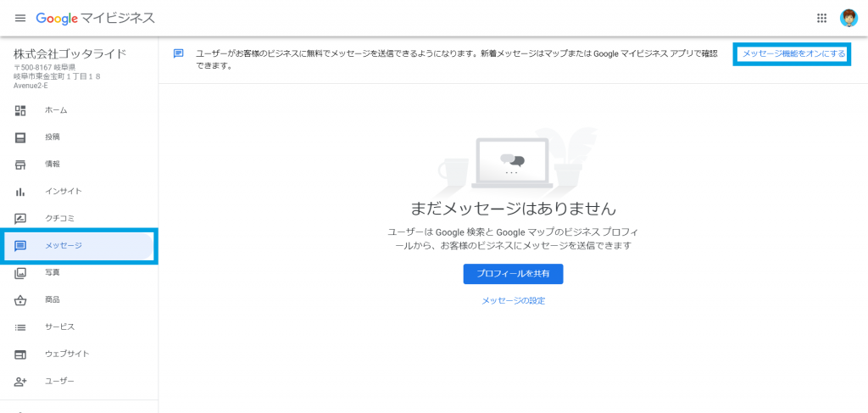Click the message icon in notification banner
This screenshot has width=868, height=413.
(178, 53)
